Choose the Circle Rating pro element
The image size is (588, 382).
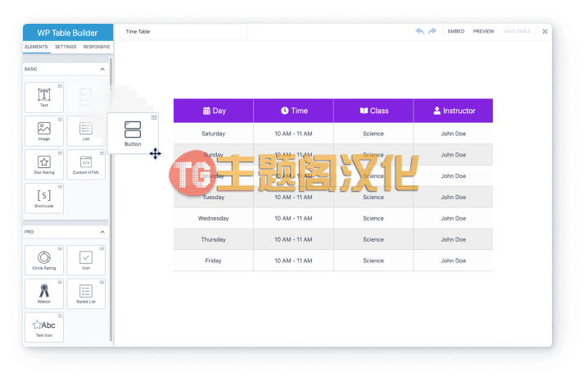coord(44,260)
